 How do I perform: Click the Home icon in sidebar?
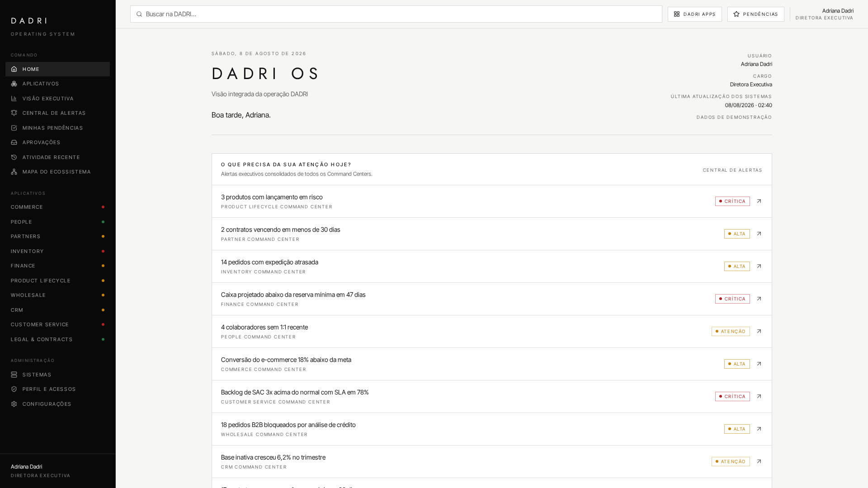[14, 69]
